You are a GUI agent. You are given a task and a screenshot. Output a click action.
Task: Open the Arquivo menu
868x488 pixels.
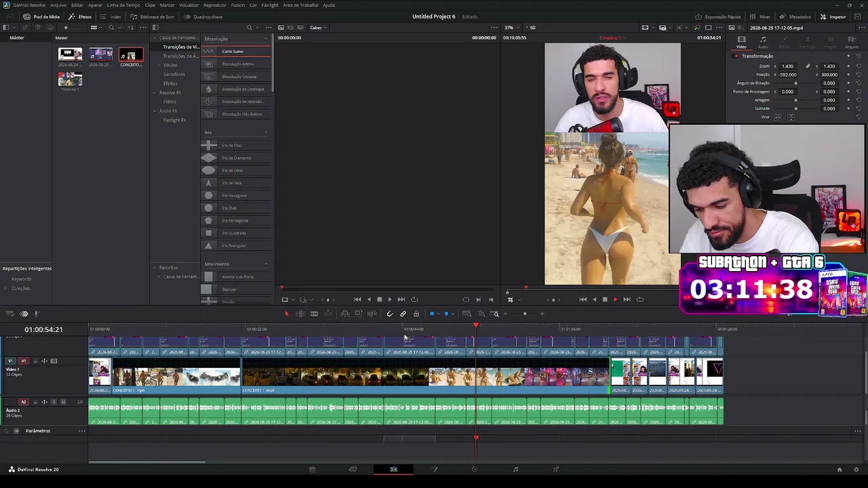coord(58,5)
